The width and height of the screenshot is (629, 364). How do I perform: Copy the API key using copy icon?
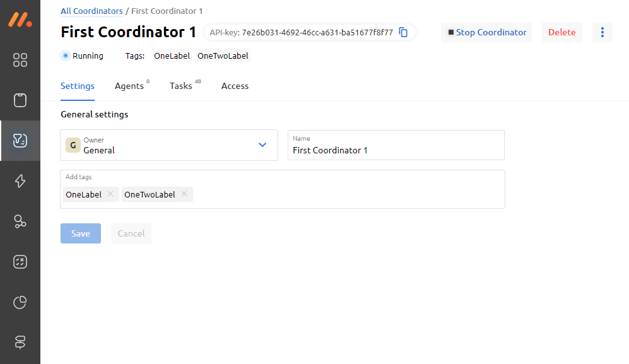coord(404,32)
